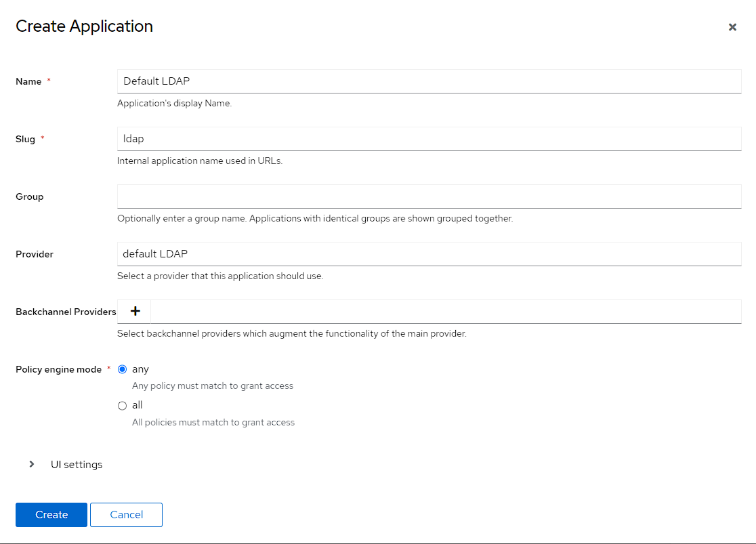Click the 'Provider' form label
The height and width of the screenshot is (544, 756).
pyautogui.click(x=35, y=254)
